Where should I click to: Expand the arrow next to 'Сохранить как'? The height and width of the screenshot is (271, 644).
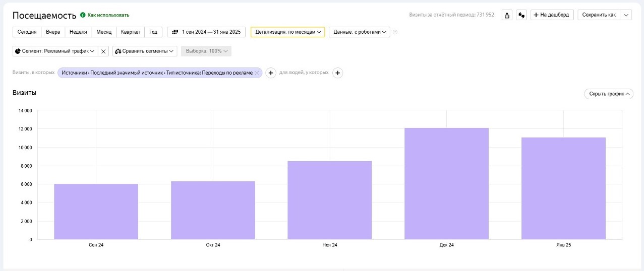[x=626, y=15]
